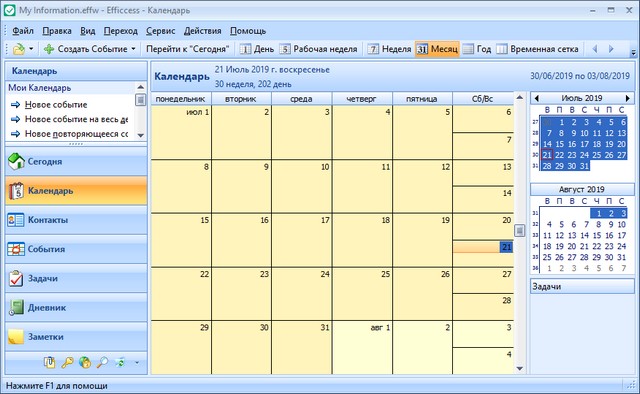Open the Переход menu
This screenshot has width=640, height=394.
120,31
